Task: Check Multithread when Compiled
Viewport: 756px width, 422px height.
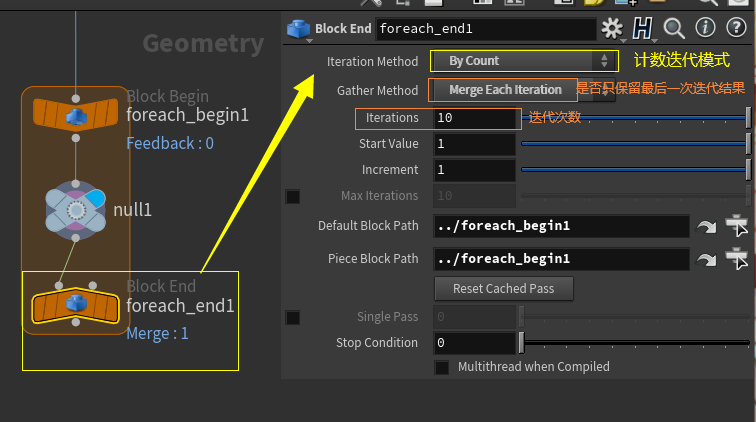Action: click(442, 367)
